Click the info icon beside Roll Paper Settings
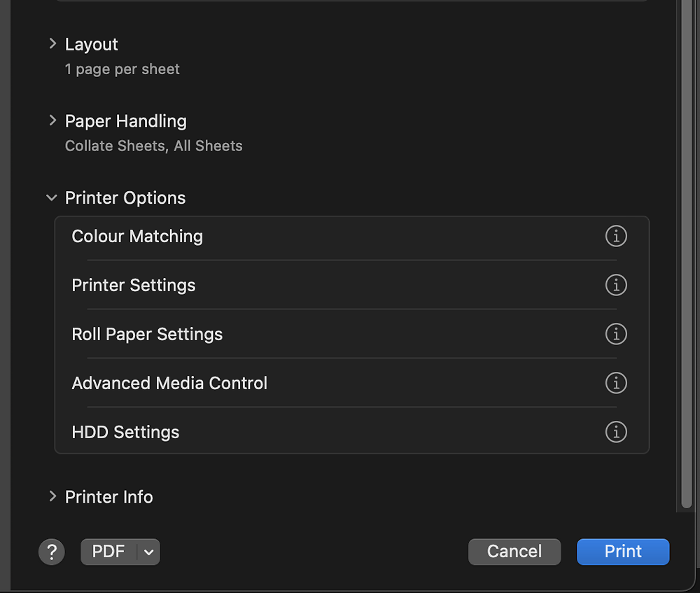 616,334
